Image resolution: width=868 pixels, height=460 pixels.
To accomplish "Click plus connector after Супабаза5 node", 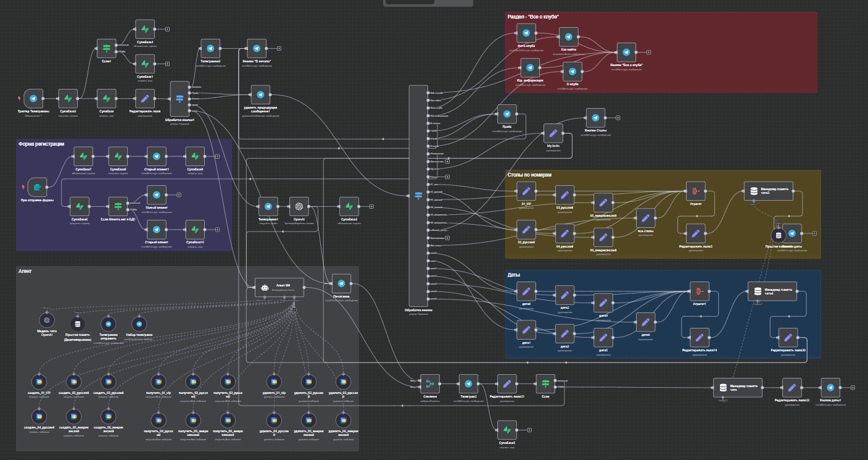I will pyautogui.click(x=529, y=429).
